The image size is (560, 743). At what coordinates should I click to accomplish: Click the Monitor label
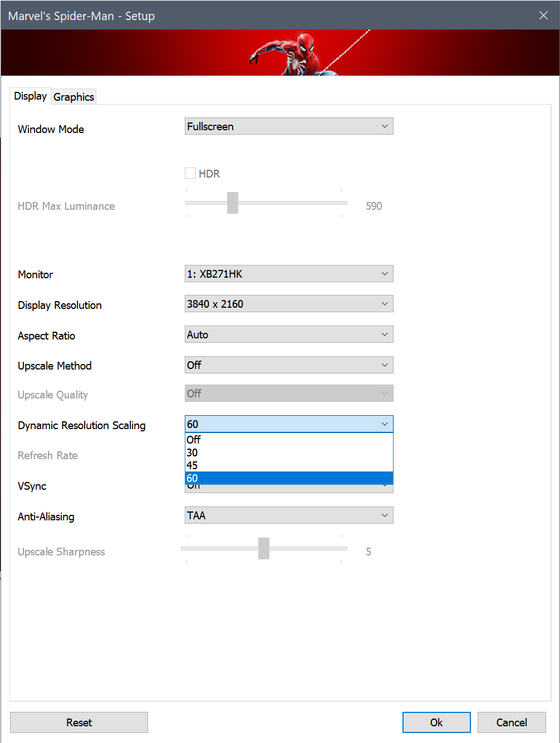[36, 274]
